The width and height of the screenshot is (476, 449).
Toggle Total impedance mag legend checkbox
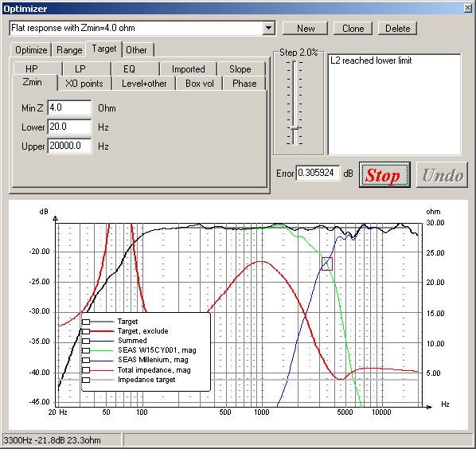click(x=86, y=370)
